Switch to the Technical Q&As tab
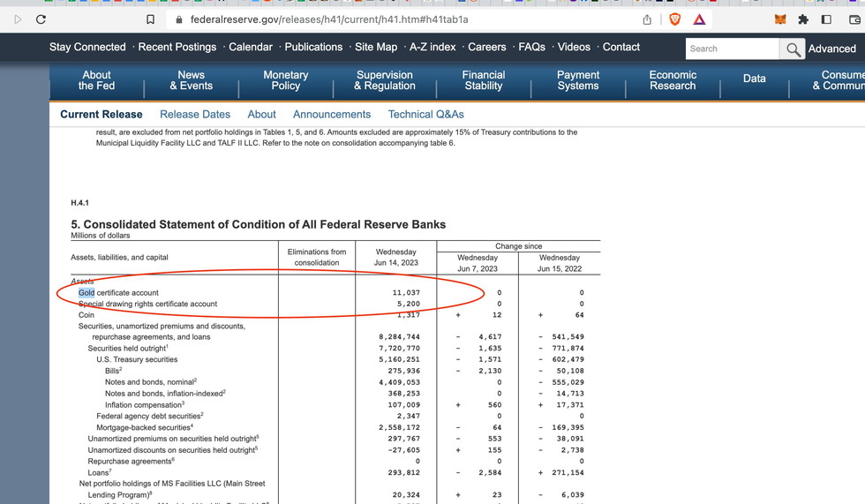 425,114
